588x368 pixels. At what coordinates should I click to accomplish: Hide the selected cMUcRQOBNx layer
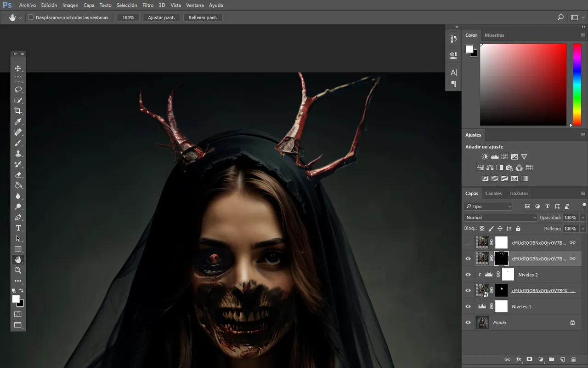point(468,259)
